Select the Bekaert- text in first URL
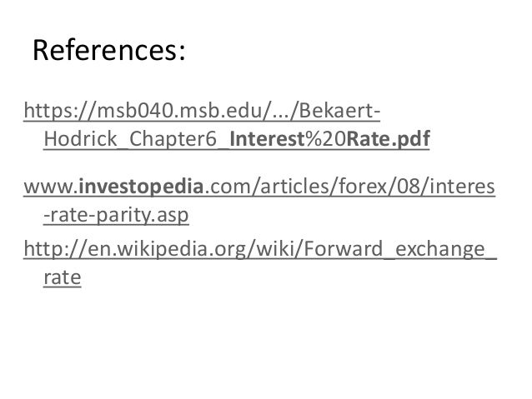The width and height of the screenshot is (532, 399). tap(339, 110)
